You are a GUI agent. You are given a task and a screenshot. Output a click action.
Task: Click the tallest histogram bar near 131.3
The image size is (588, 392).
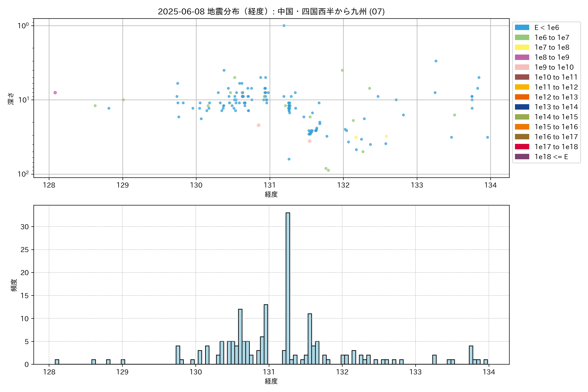click(288, 287)
